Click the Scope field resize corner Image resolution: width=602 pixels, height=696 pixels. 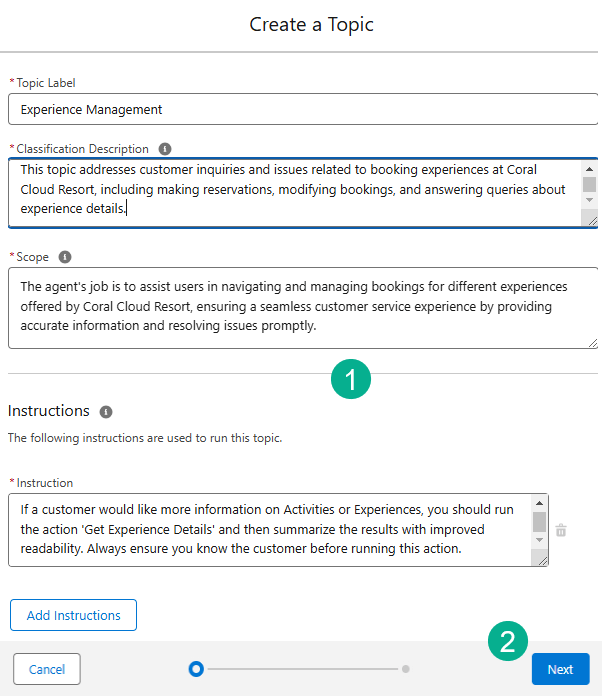click(592, 342)
